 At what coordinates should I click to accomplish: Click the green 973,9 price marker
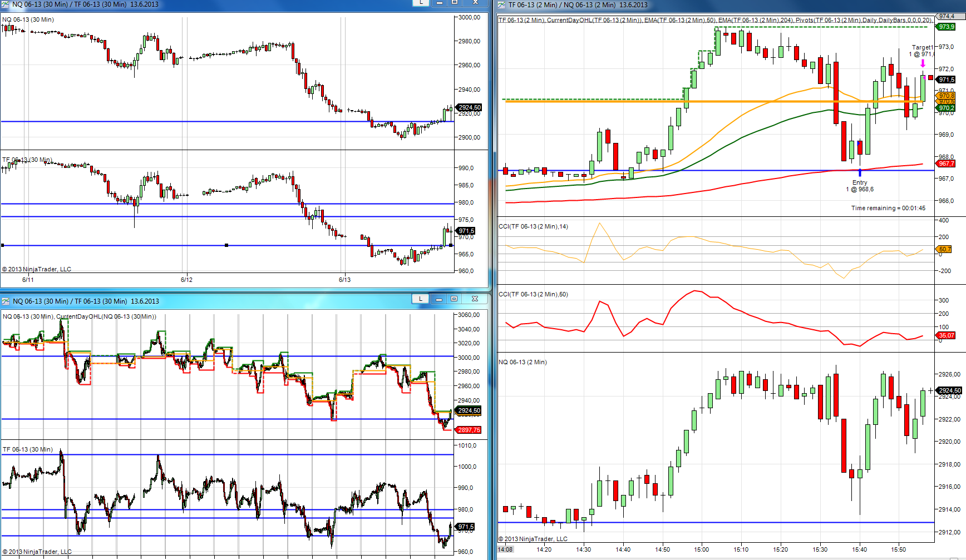(x=946, y=27)
